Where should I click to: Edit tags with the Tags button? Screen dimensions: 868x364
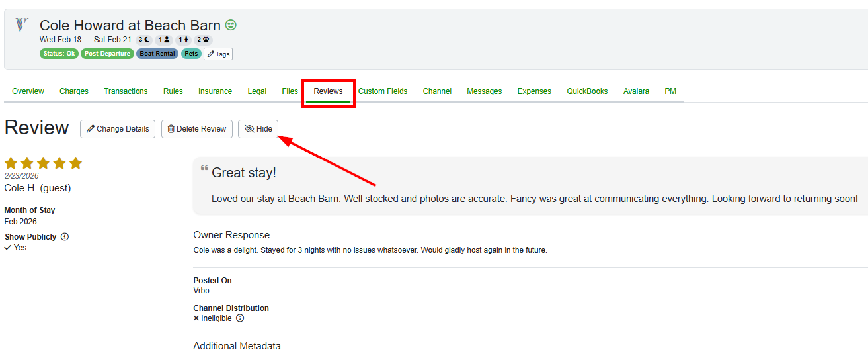coord(218,54)
